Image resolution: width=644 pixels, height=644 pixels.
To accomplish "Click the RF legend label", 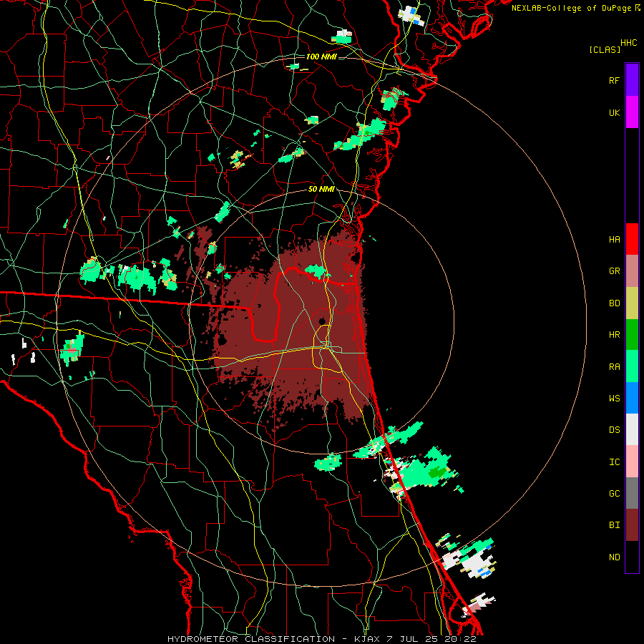I will point(614,80).
